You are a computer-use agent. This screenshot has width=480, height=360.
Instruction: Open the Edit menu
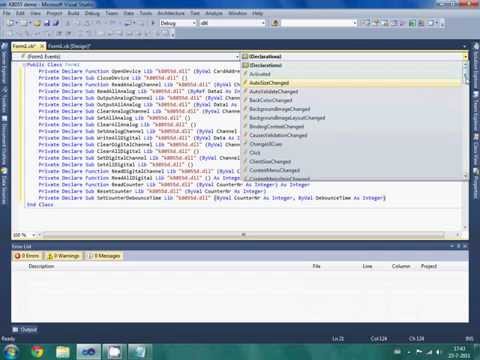tap(20, 13)
